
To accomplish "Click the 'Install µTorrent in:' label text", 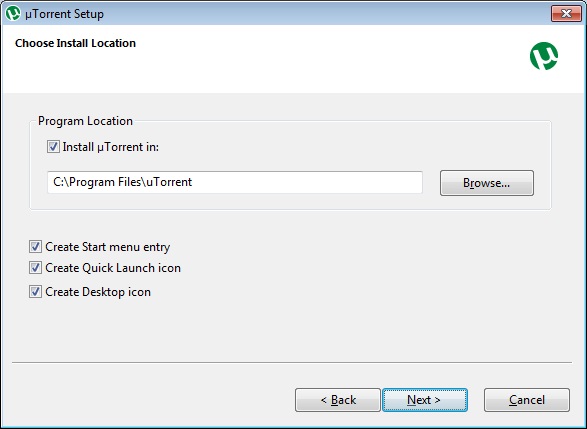I will click(x=111, y=147).
